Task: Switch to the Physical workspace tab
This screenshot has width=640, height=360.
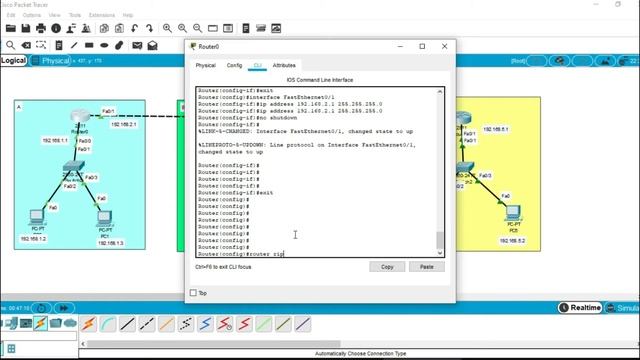Action: click(x=51, y=61)
